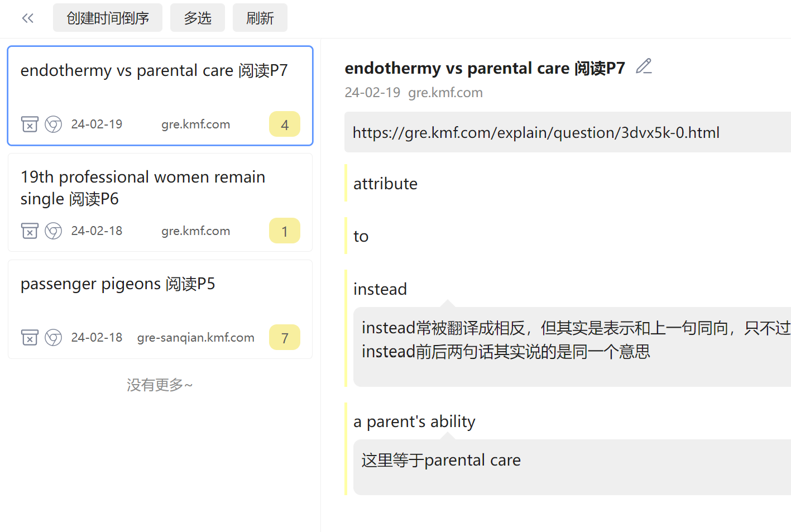Click the yellow badge showing 4

[285, 124]
